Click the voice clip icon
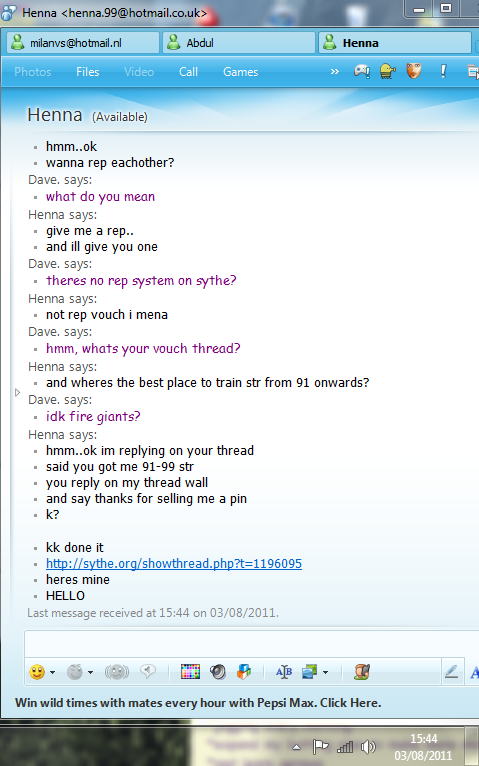 coord(148,672)
